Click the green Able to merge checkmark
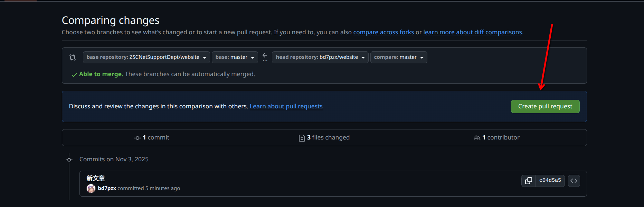The image size is (644, 207). point(74,75)
